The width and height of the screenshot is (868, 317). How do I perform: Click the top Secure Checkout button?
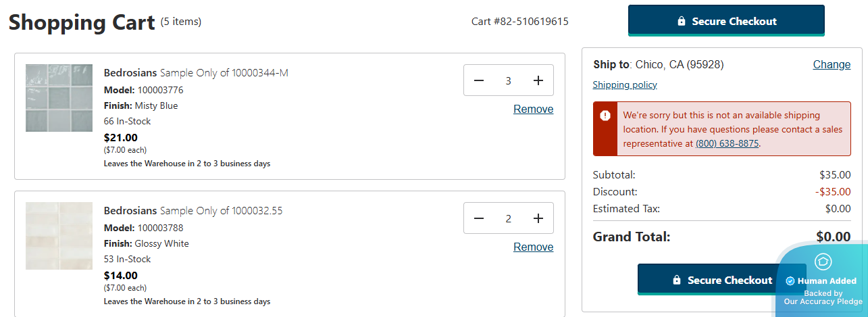point(726,21)
